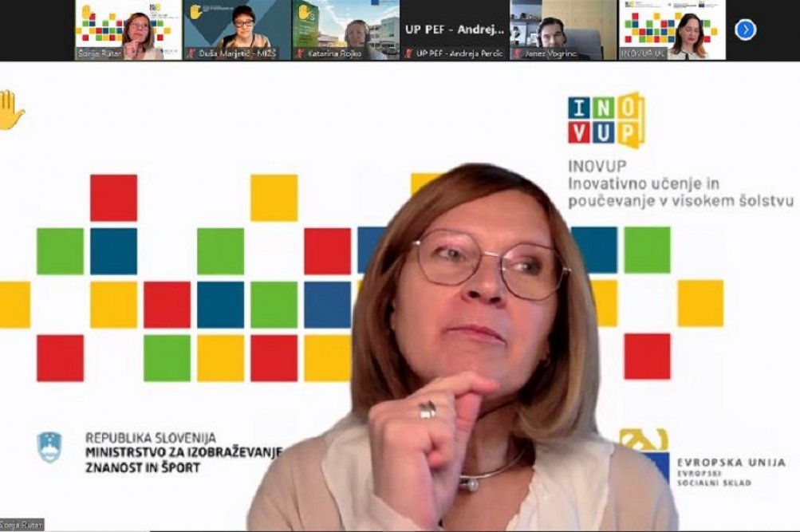
Task: Click Sonja Rutar name label on main video
Action: pyautogui.click(x=22, y=524)
